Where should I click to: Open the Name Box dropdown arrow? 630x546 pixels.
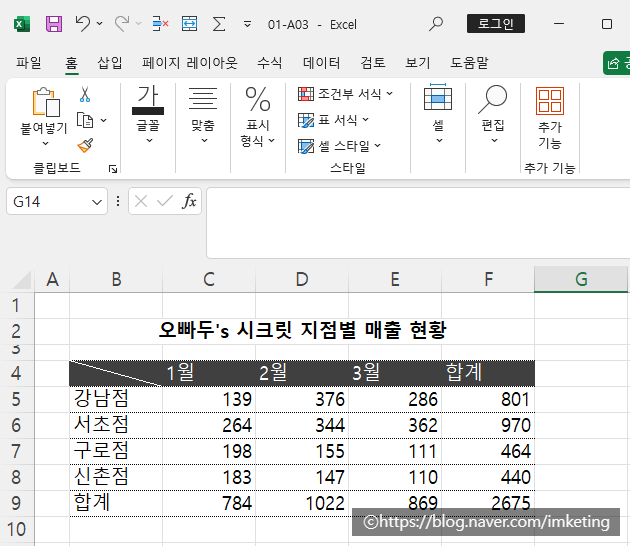(97, 202)
